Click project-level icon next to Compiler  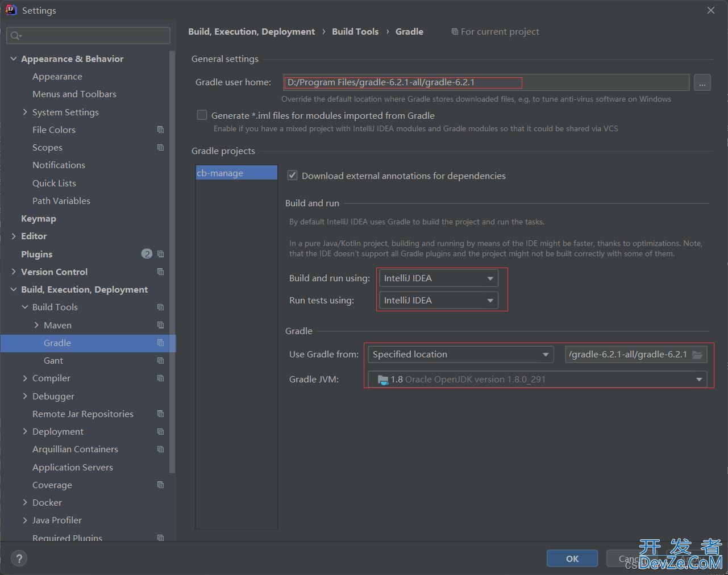point(160,378)
